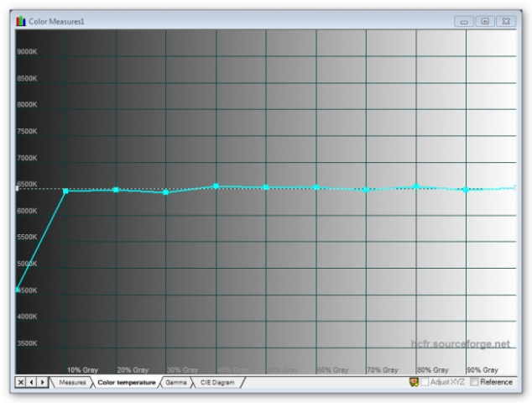The image size is (532, 403).
Task: Click the 80% Gray data point
Action: (x=416, y=186)
